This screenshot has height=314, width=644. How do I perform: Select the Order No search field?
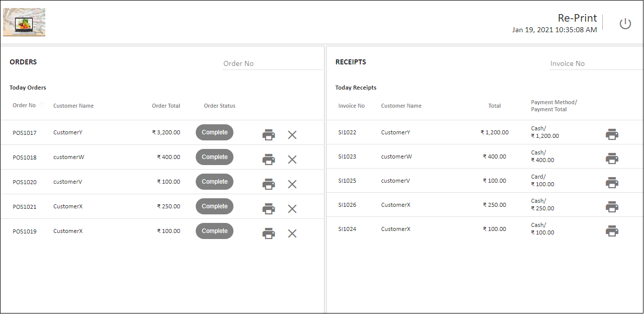(x=272, y=63)
